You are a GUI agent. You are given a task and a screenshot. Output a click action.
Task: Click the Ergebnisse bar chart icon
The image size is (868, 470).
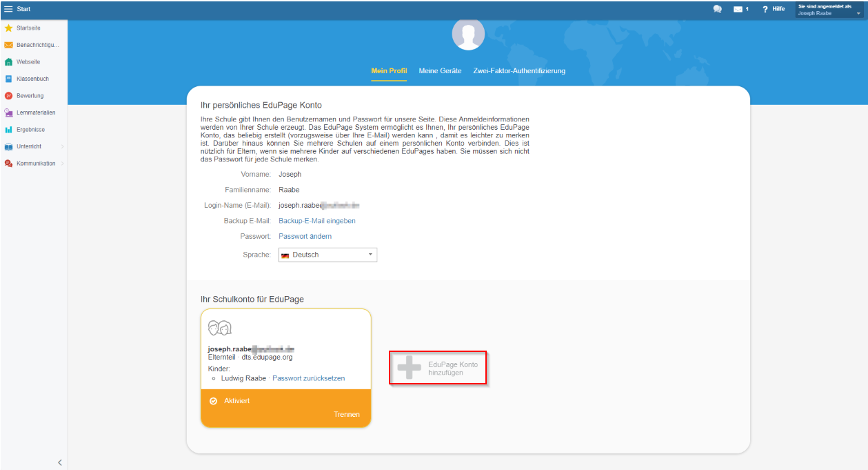(x=8, y=130)
